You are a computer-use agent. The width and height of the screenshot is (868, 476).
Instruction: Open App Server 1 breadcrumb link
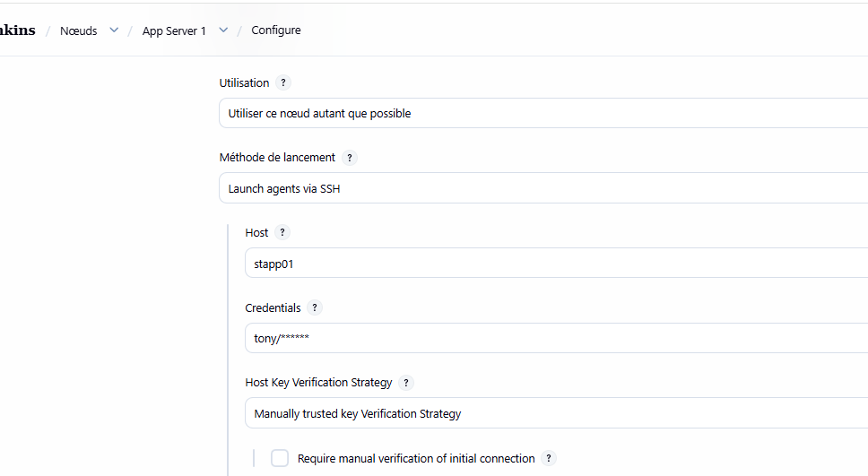(x=174, y=30)
